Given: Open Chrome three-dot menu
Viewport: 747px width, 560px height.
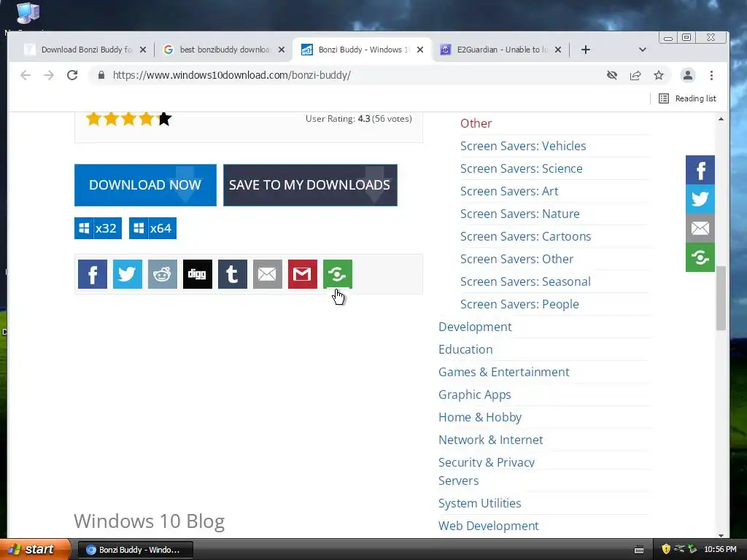Looking at the screenshot, I should 711,75.
